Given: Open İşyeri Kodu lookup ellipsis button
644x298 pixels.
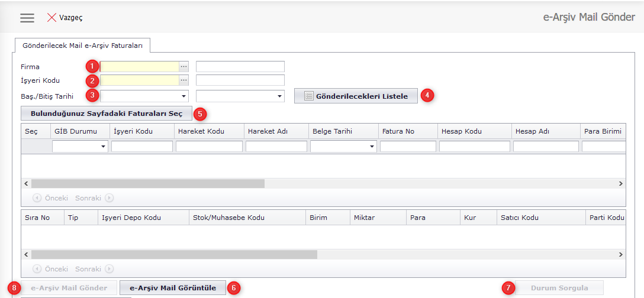Looking at the screenshot, I should pos(183,80).
